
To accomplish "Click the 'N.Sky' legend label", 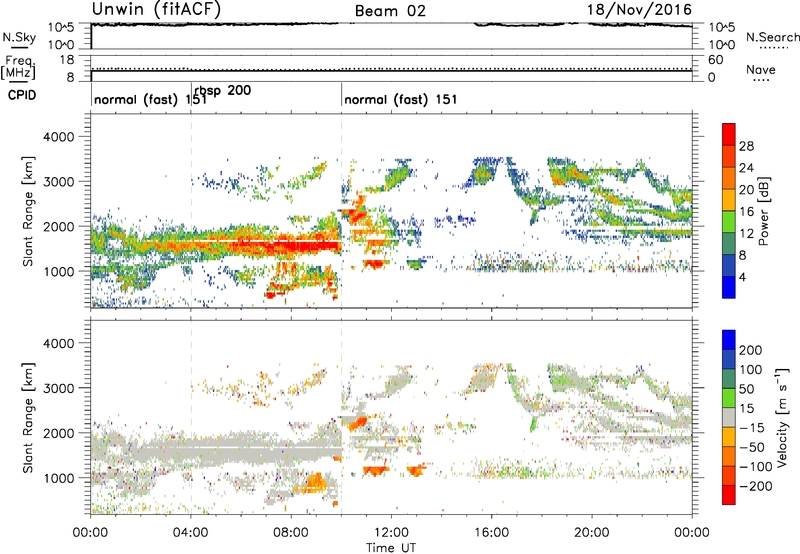I will point(19,37).
